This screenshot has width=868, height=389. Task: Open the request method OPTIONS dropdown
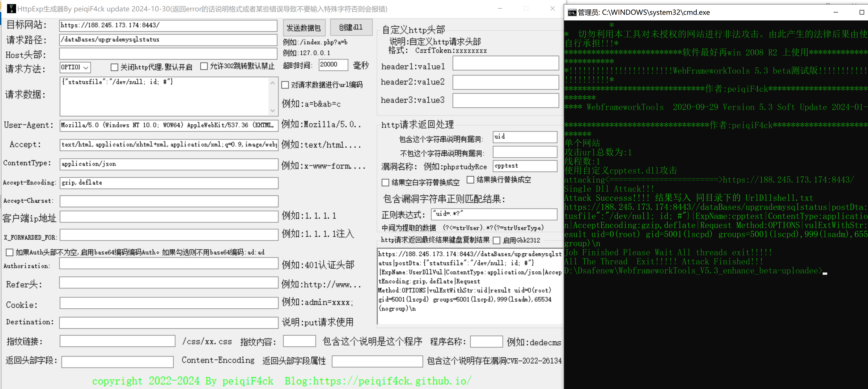86,67
